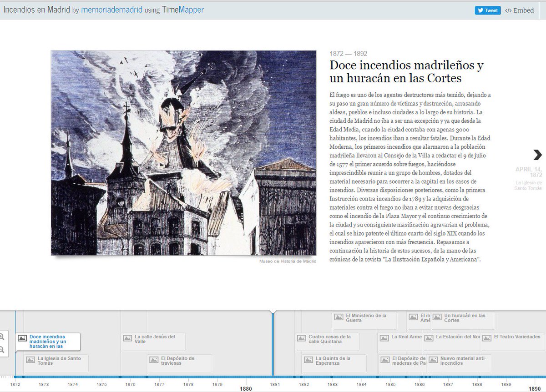Select the timeline zoom-out magnifier icon
Screen dimensions: 546x392
point(3,349)
